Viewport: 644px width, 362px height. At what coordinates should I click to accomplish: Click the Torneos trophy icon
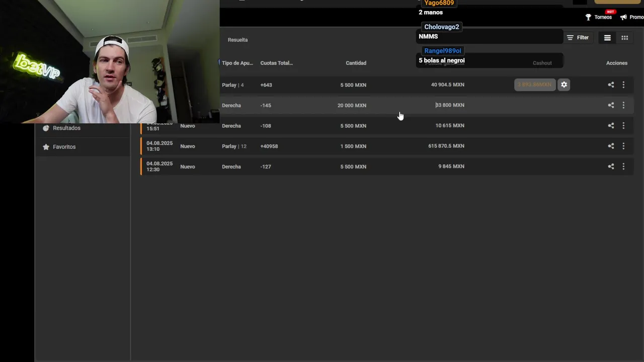tap(588, 17)
